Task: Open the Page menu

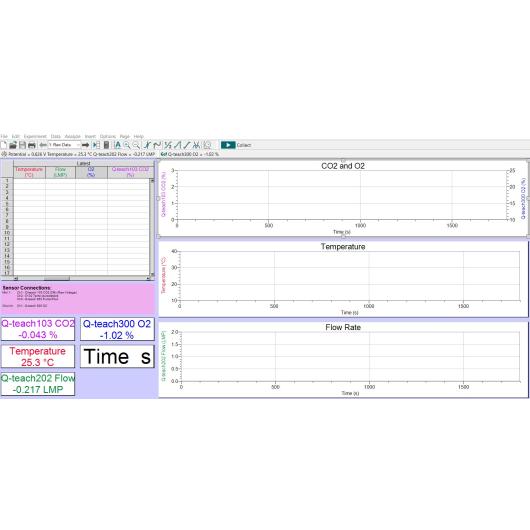Action: tap(125, 136)
